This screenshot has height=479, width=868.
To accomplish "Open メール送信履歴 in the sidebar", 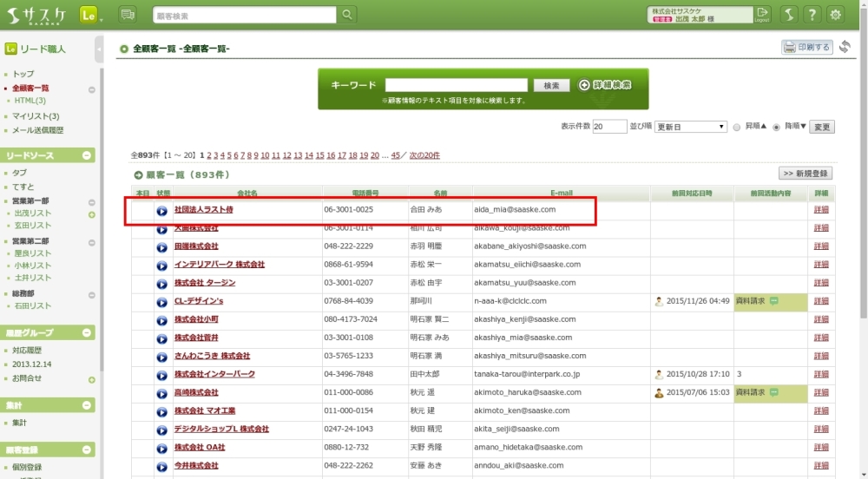I will tap(37, 130).
